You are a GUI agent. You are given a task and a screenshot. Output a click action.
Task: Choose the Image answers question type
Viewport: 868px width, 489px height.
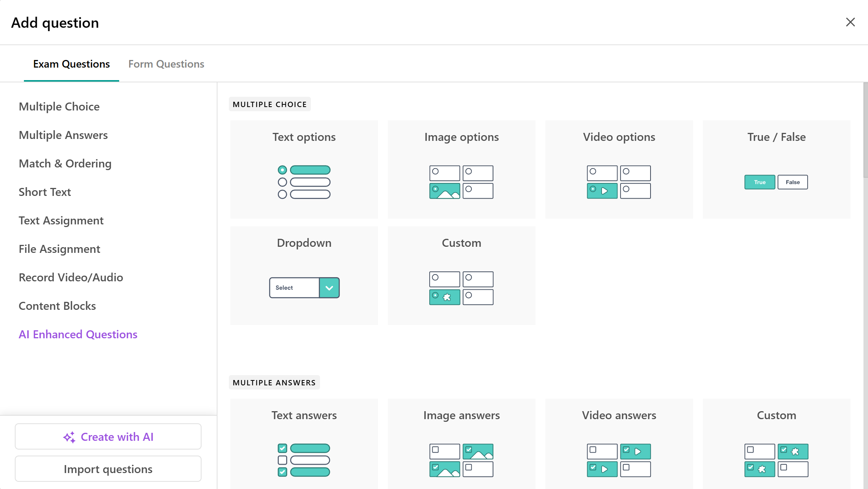(x=461, y=443)
